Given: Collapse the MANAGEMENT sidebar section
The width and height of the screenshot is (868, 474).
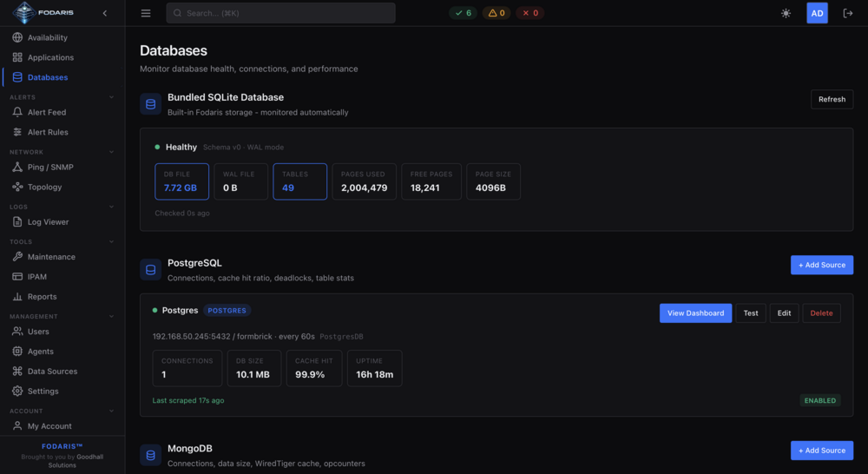Looking at the screenshot, I should pyautogui.click(x=111, y=317).
